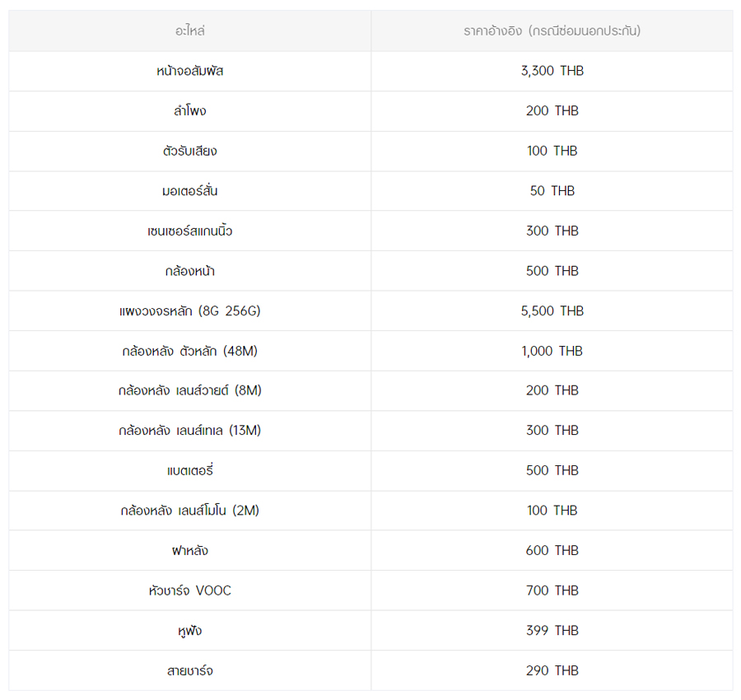Click the อะไหล่ column header

point(189,31)
